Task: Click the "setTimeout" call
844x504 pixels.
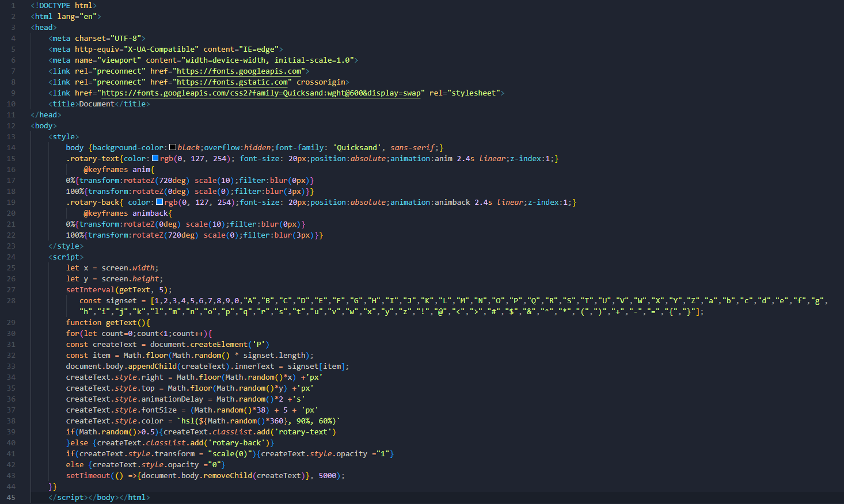Action: [x=88, y=476]
